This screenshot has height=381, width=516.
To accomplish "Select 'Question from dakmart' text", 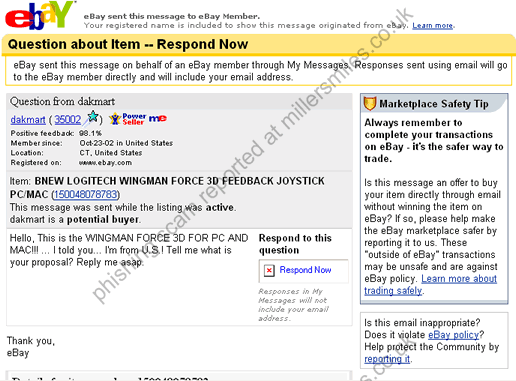I will click(62, 101).
